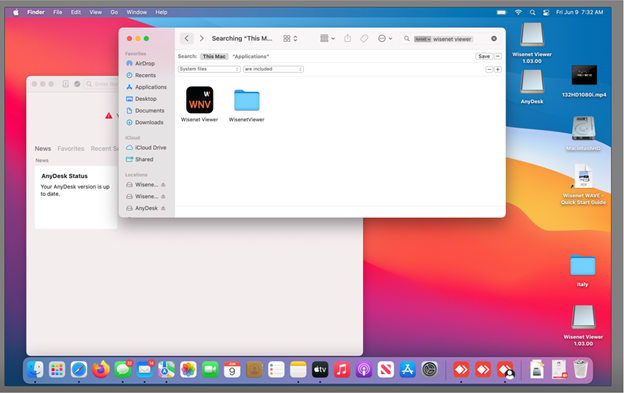This screenshot has height=393, width=624.
Task: Open Spotlight search in menu bar
Action: coord(532,12)
